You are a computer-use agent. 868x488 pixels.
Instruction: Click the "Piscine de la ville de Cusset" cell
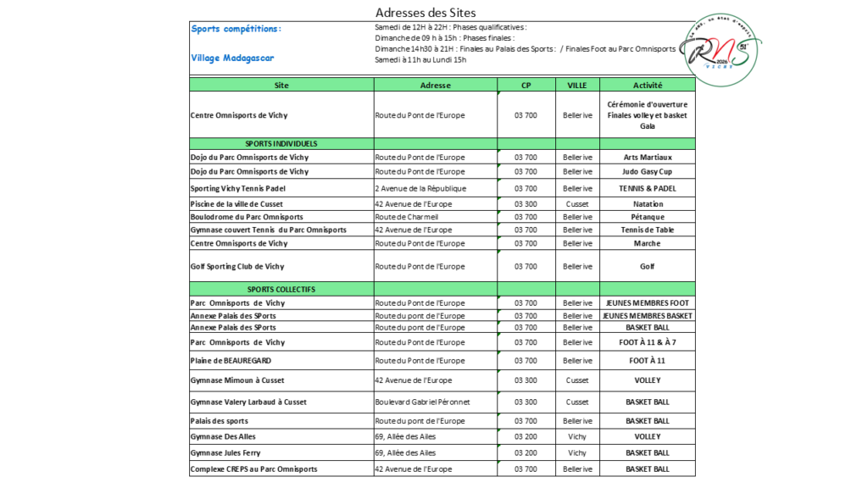coord(236,204)
